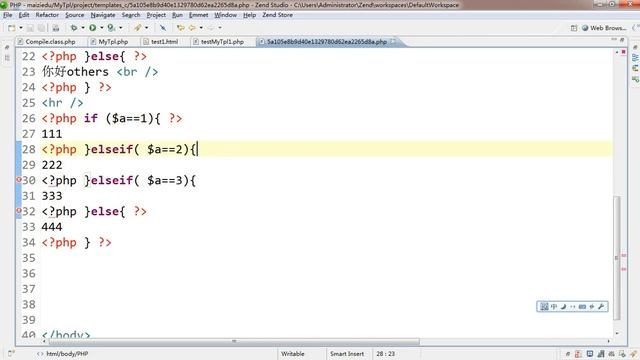Click the wrench settings icon on IME bar

(601, 307)
